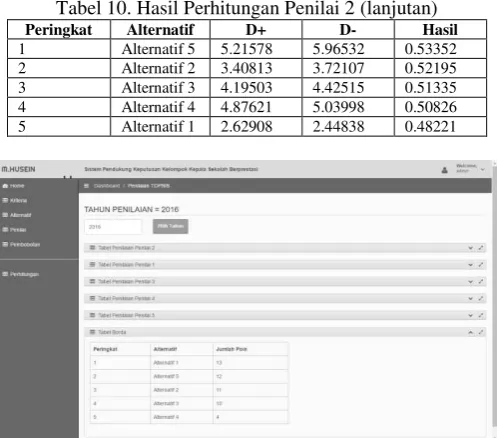
Task: Click the Pilih Tahun button
Action: click(x=170, y=226)
